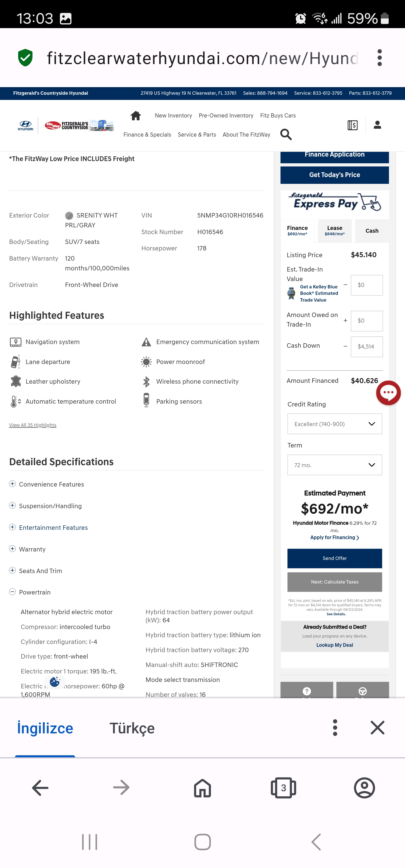Open translation options three-dot menu
405x868 pixels.
tap(335, 727)
